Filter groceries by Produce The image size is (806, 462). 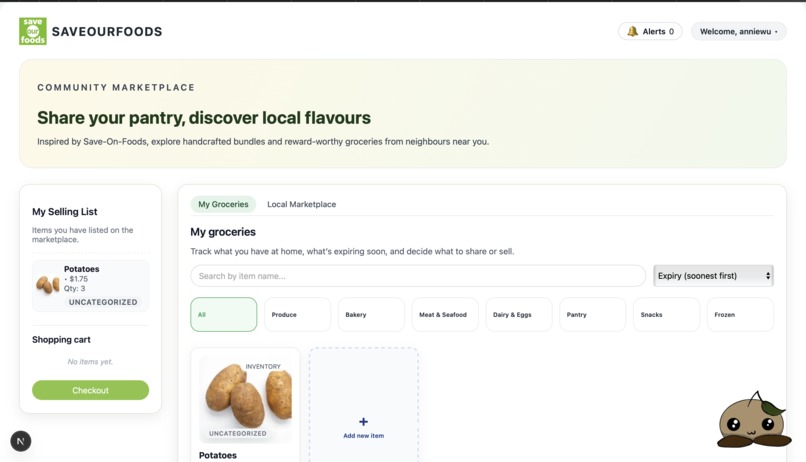tap(297, 315)
